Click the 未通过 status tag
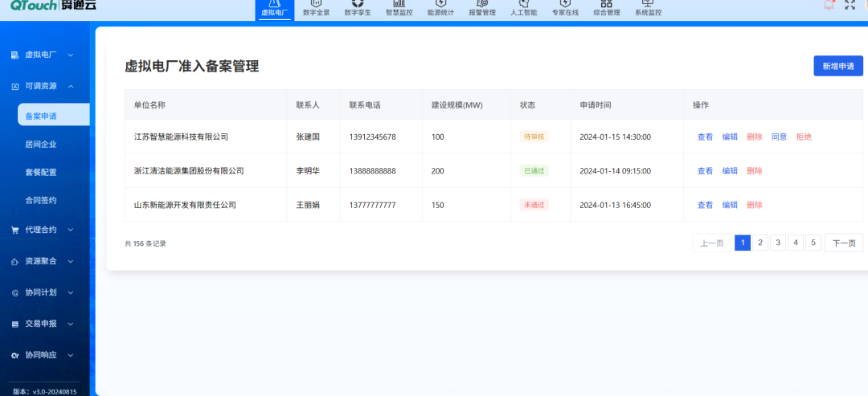 [534, 205]
